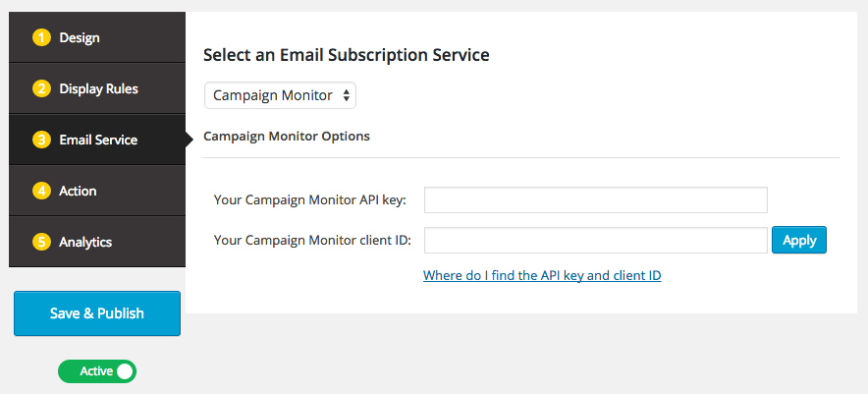This screenshot has height=394, width=868.
Task: Click the white knob on the Active toggle
Action: click(x=124, y=371)
